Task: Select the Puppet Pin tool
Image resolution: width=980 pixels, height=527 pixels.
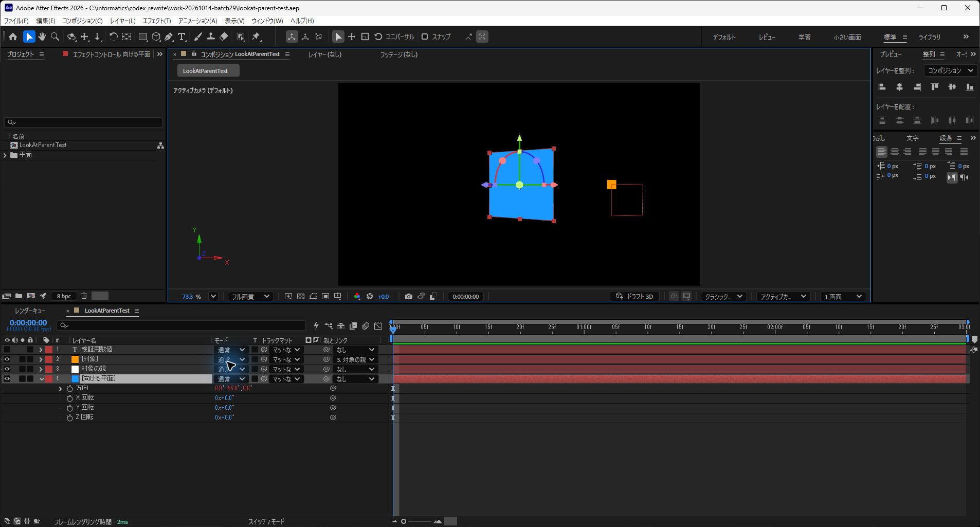Action: [256, 37]
